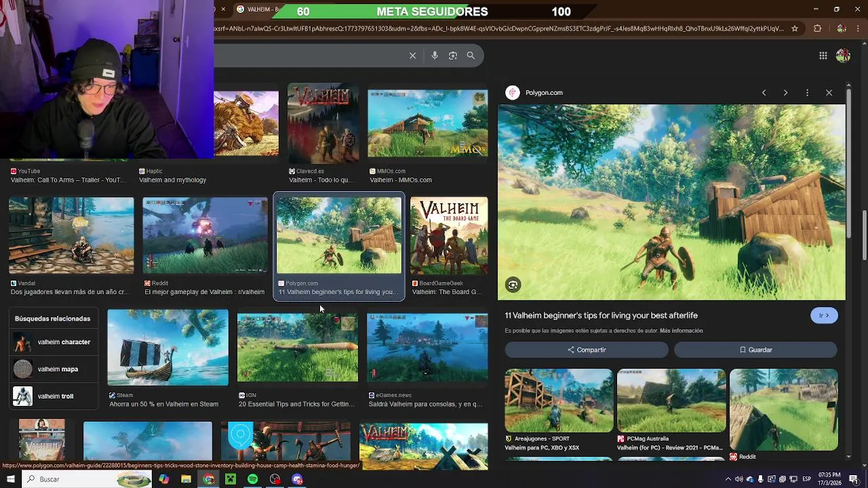The image size is (868, 488).
Task: Open the large Valheim preview image
Action: (671, 202)
